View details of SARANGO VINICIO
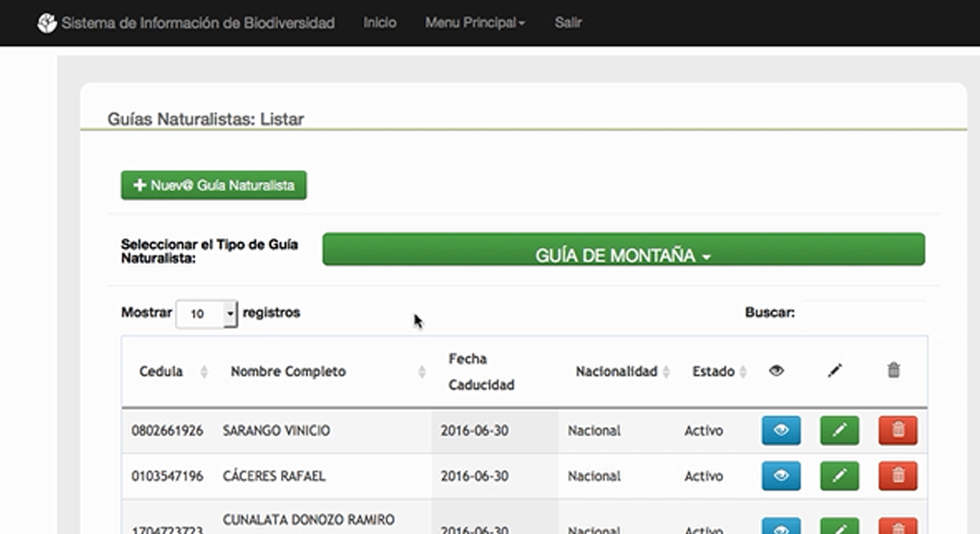Viewport: 980px width, 534px height. pos(781,431)
